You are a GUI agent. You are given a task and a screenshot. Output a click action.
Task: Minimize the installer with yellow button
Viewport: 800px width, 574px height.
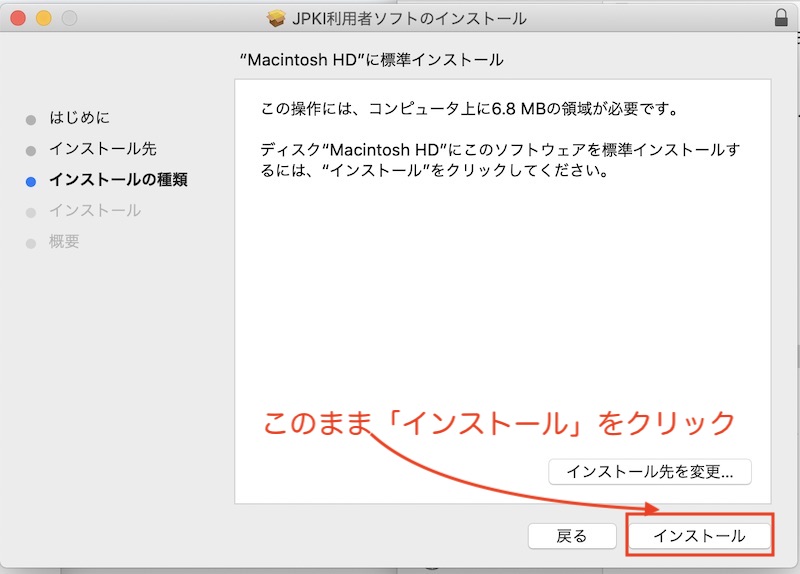pyautogui.click(x=44, y=18)
